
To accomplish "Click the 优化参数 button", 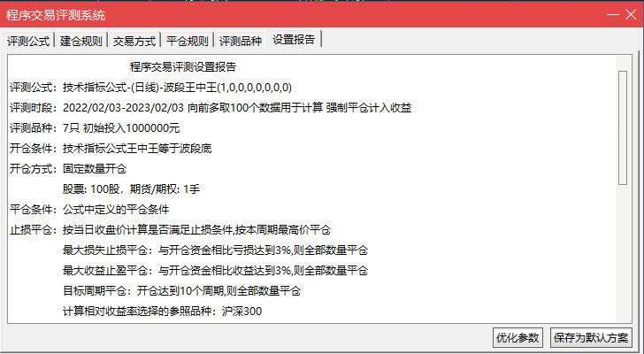I will click(517, 338).
